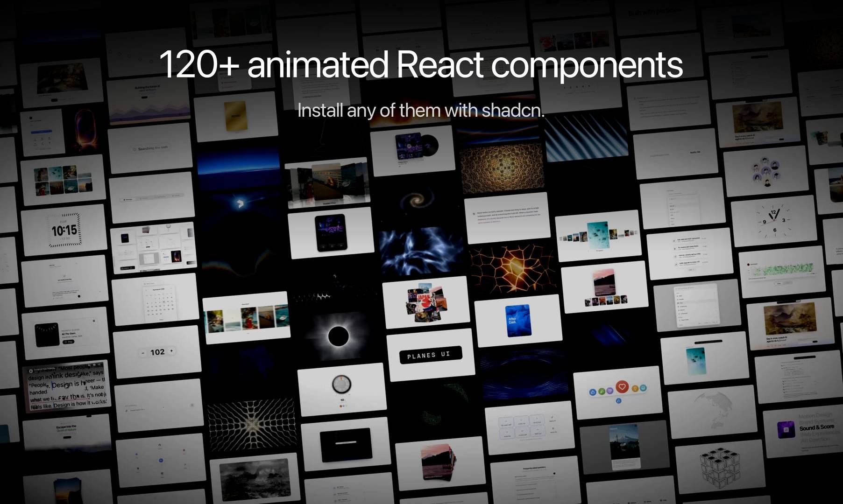
Task: Select the glowing orange cracked pattern thumbnail
Action: click(x=513, y=269)
